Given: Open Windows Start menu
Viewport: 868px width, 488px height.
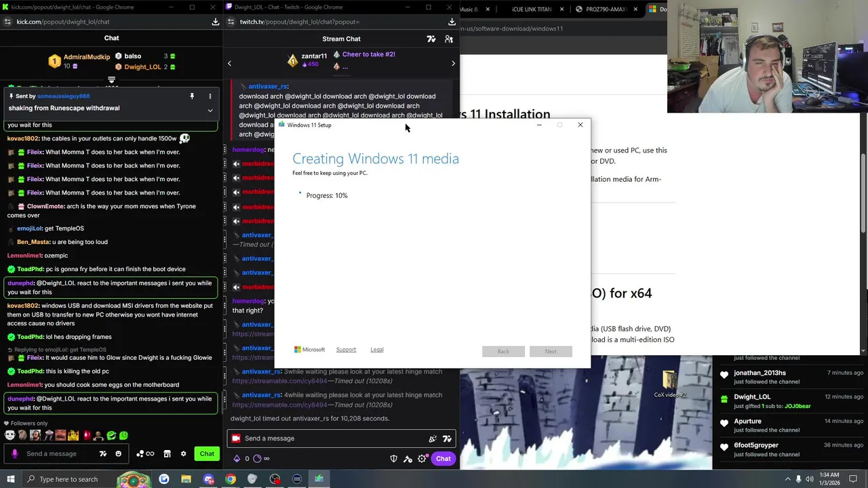Looking at the screenshot, I should (10, 479).
